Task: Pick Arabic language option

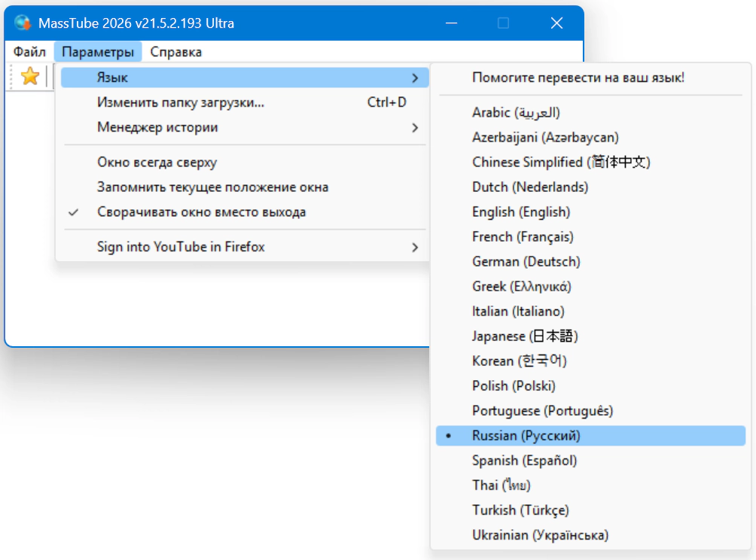Action: point(516,113)
